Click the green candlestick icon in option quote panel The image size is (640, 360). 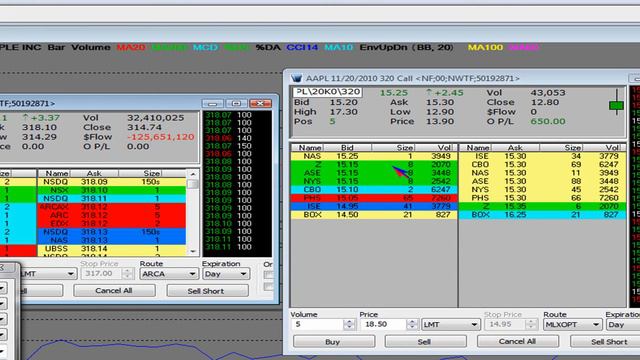pyautogui.click(x=616, y=106)
